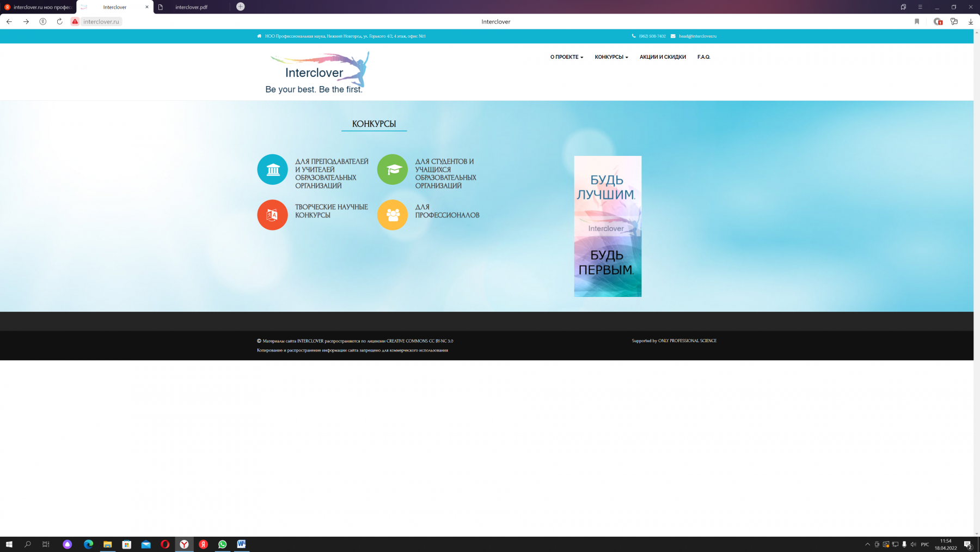The height and width of the screenshot is (552, 980).
Task: Click the blue teachers contest building icon
Action: click(x=272, y=169)
